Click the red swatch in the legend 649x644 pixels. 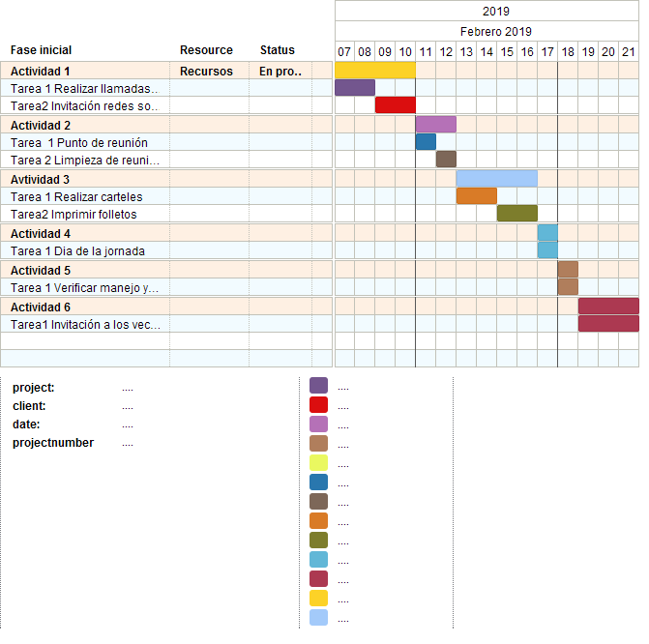point(318,405)
